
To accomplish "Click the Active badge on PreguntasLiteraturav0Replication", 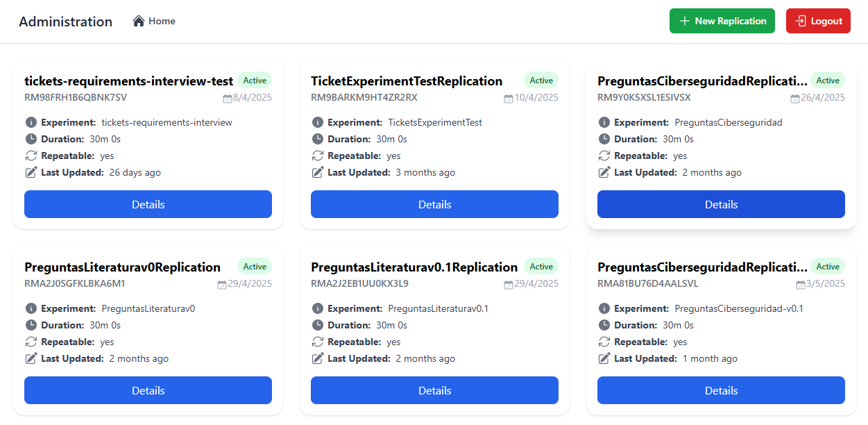I will pos(255,266).
